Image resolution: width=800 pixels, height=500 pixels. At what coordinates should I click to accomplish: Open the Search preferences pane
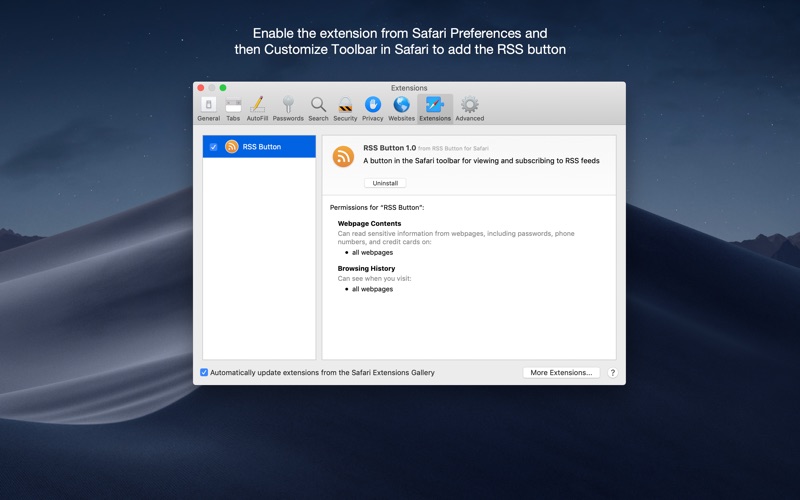[x=318, y=109]
